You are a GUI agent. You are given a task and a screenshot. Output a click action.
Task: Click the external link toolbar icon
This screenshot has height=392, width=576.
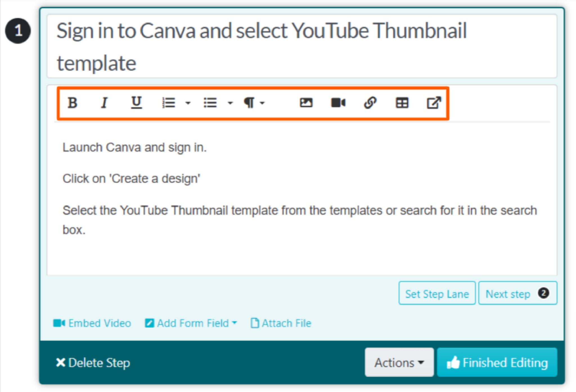point(434,103)
